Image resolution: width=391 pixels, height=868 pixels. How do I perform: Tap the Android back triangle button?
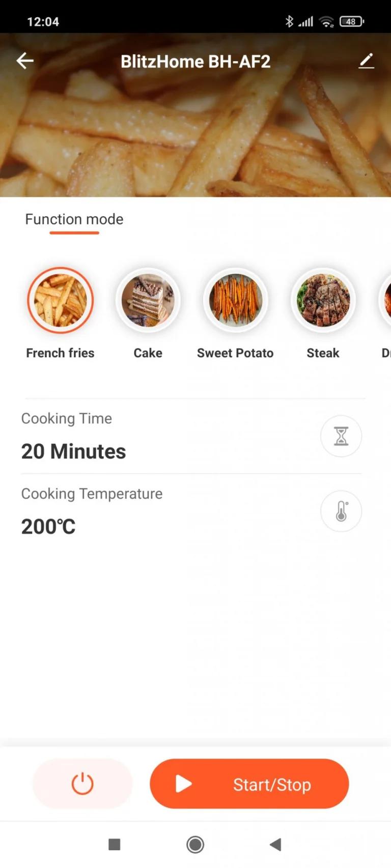click(275, 845)
